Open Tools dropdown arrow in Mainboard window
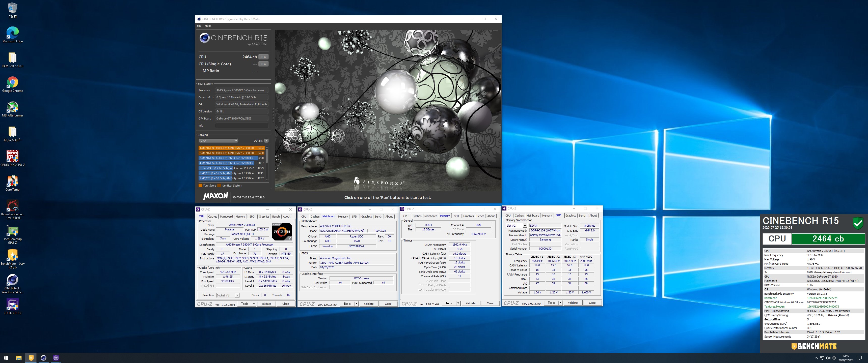Viewport: 868px width, 363px height. point(356,304)
